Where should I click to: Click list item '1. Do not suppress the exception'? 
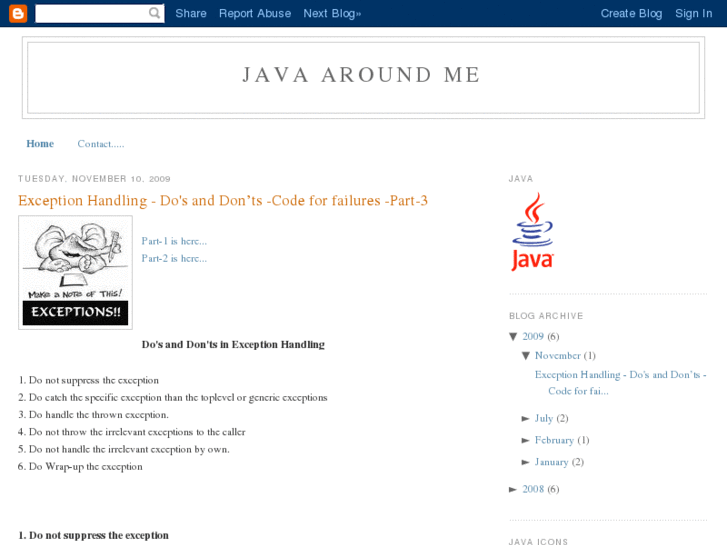point(88,380)
